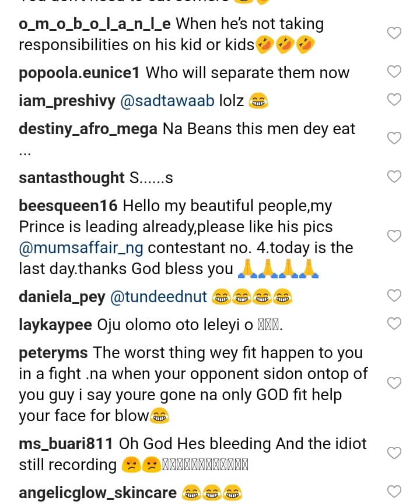This screenshot has width=420, height=504.
Task: Open destiny_afro_mega's profile
Action: (88, 129)
